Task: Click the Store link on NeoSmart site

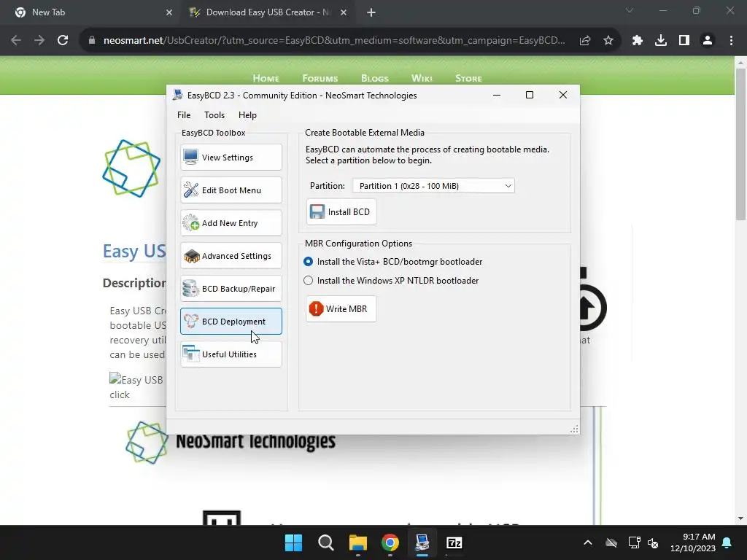Action: tap(468, 79)
